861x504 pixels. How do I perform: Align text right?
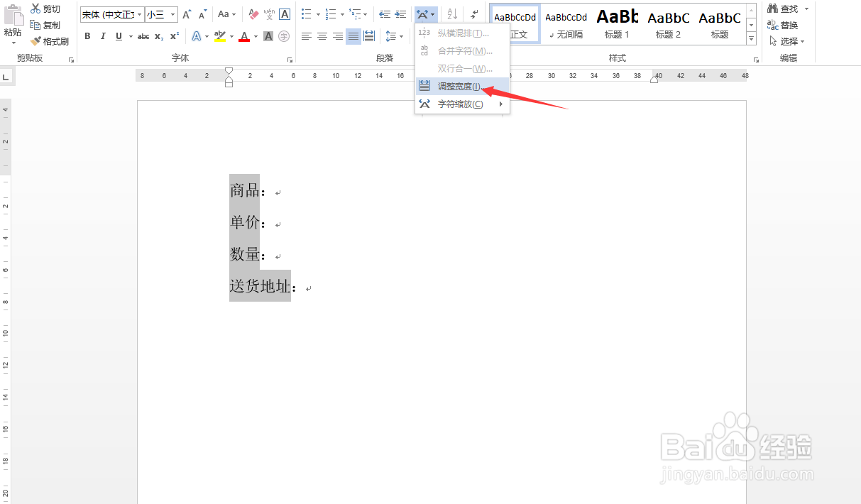(x=338, y=36)
